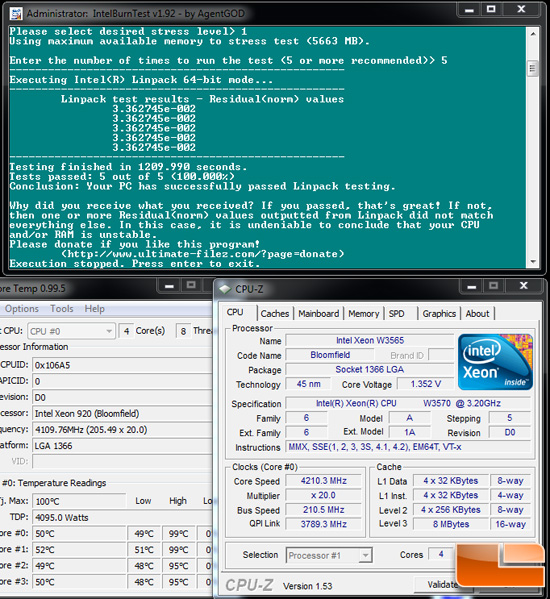
Task: Click the Core Speed value 4210.3 MHz
Action: click(x=324, y=481)
